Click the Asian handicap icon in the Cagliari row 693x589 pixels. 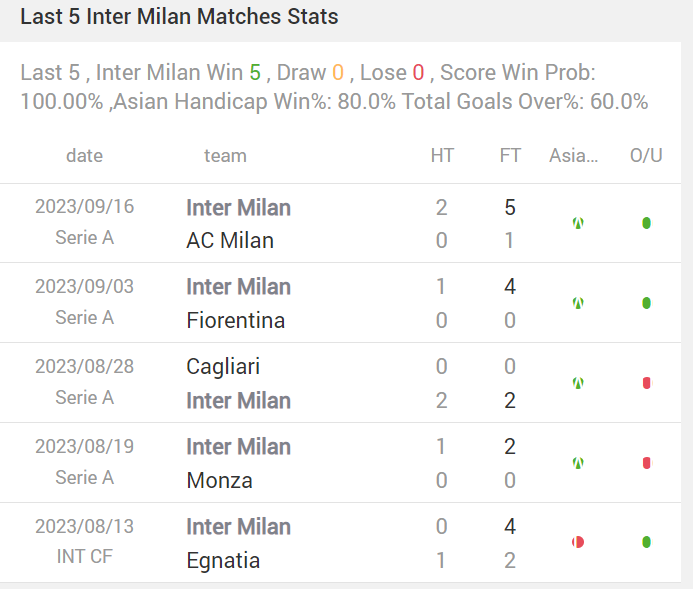pyautogui.click(x=578, y=383)
